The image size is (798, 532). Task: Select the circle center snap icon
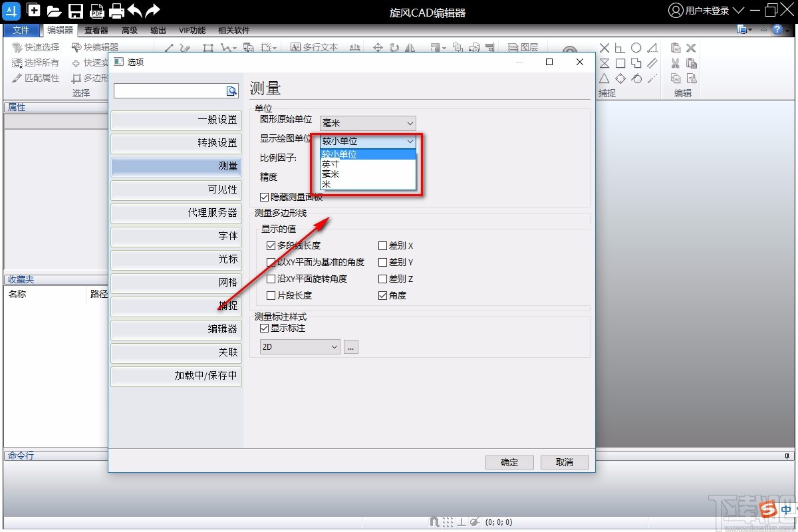(x=636, y=48)
